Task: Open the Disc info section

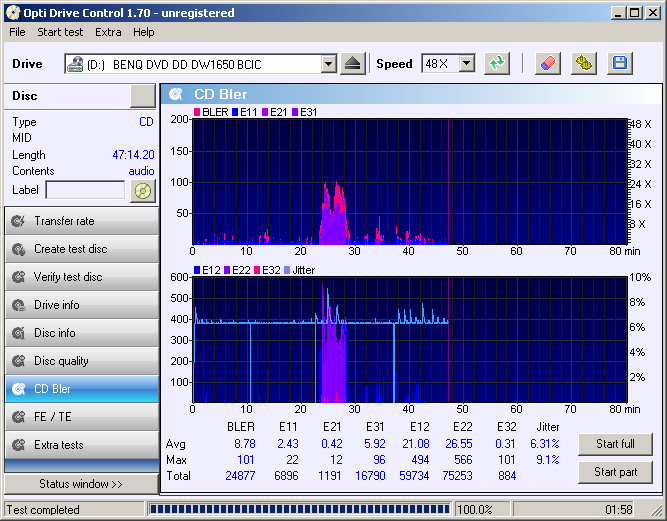Action: (x=82, y=333)
